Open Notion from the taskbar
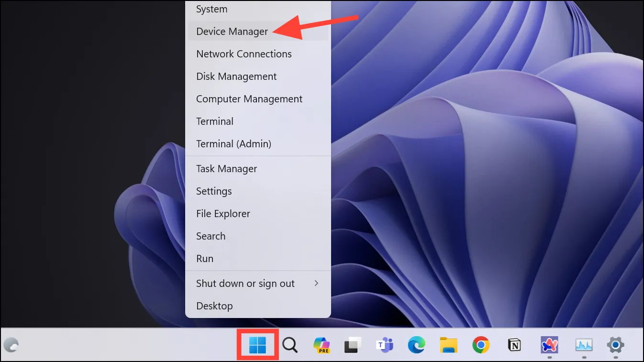Image resolution: width=644 pixels, height=362 pixels. (514, 345)
